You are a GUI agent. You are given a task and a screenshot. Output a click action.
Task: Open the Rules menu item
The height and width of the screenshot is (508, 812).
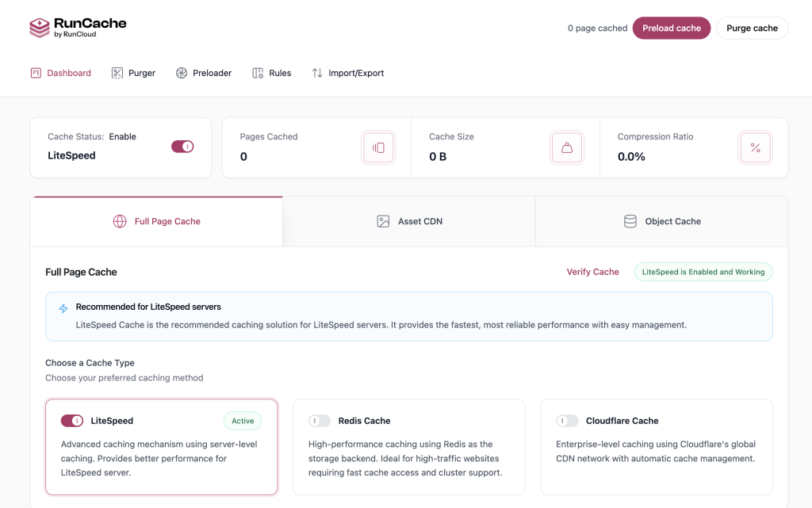(x=272, y=73)
